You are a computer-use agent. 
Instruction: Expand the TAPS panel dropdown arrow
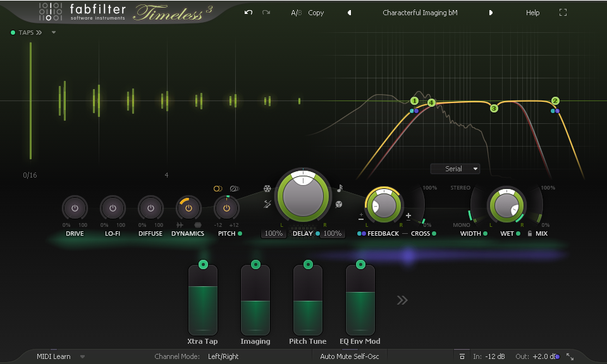pyautogui.click(x=53, y=32)
